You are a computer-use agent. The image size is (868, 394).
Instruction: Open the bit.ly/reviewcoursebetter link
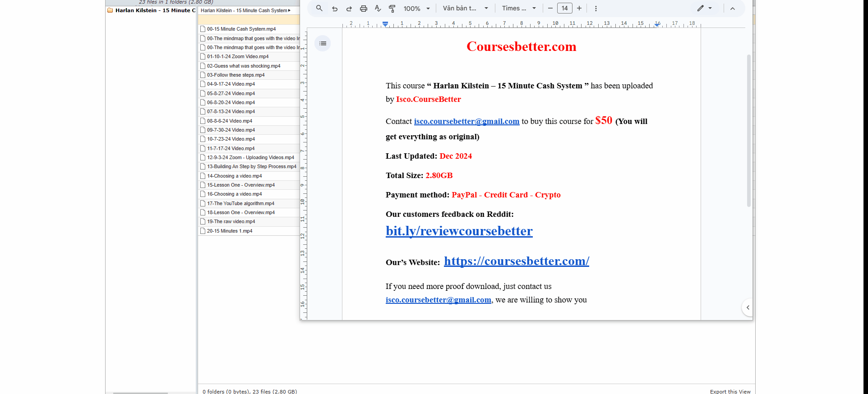(x=459, y=231)
